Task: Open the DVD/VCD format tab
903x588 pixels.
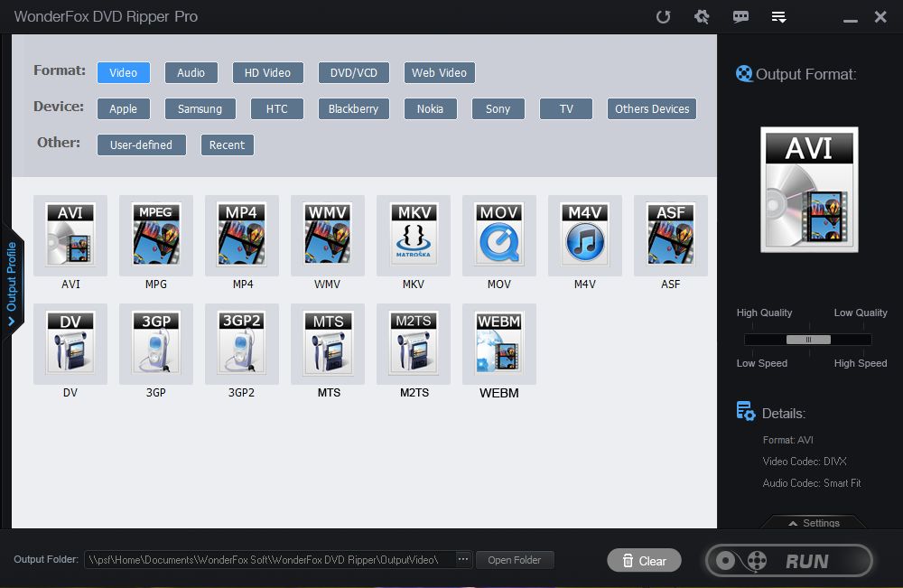Action: [x=354, y=72]
